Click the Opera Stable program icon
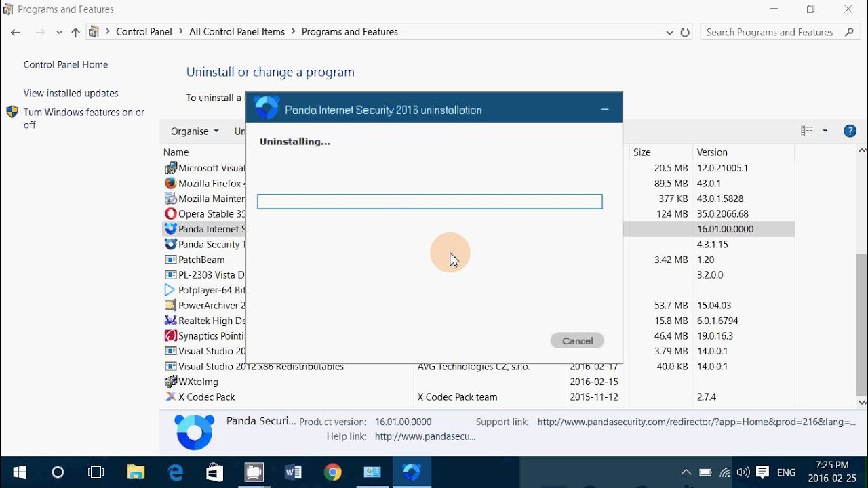 171,213
